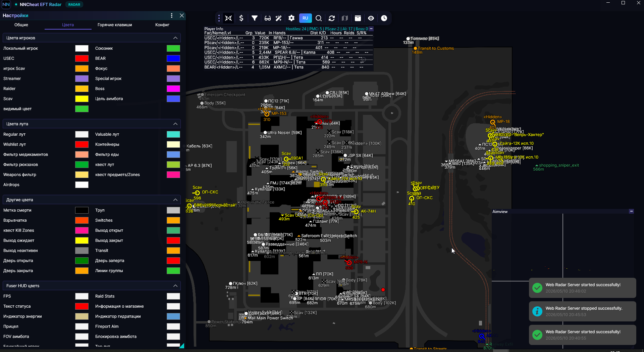The image size is (644, 352).
Task: Open the dollar-sign loot value tool
Action: (x=241, y=18)
